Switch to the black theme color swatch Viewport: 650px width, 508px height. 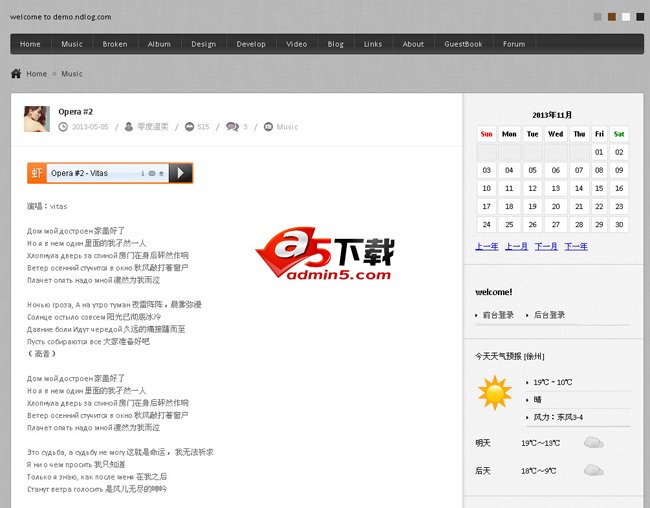(640, 17)
